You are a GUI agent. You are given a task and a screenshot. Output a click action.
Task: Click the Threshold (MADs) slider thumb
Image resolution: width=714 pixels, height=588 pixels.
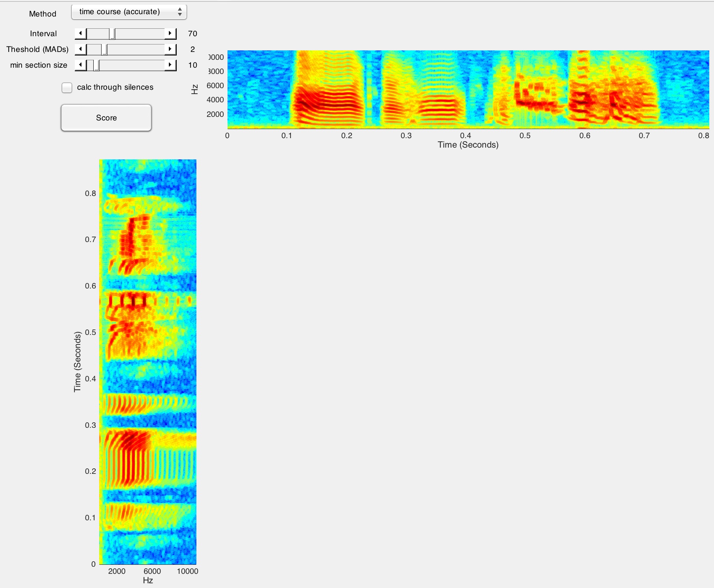click(x=104, y=50)
